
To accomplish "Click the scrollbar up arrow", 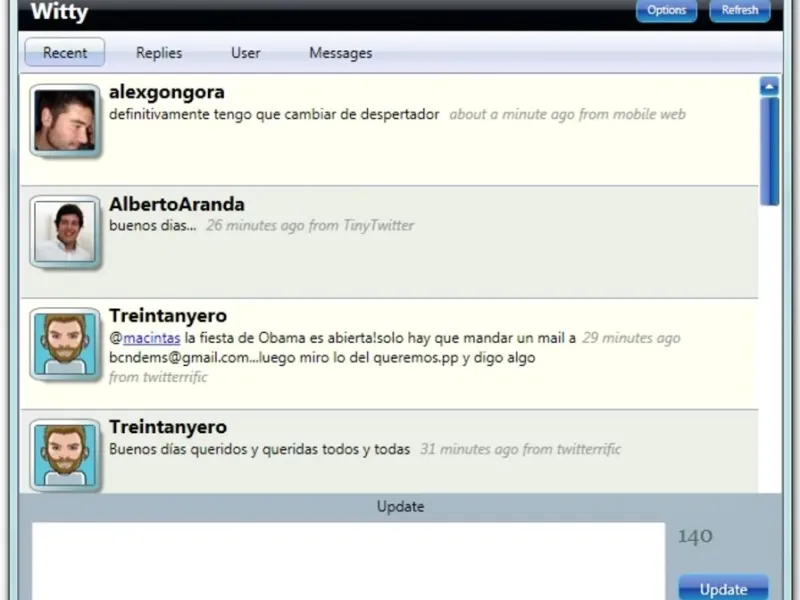I will [769, 86].
